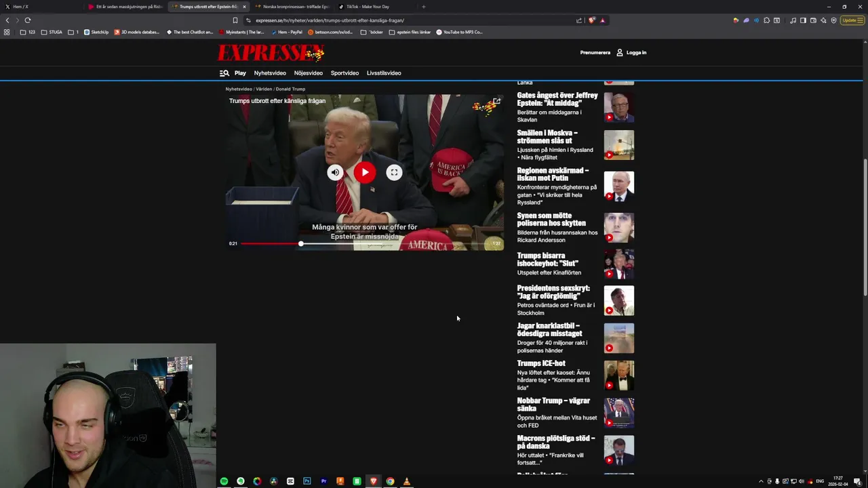Image resolution: width=868 pixels, height=488 pixels.
Task: Open the Play section
Action: 240,73
